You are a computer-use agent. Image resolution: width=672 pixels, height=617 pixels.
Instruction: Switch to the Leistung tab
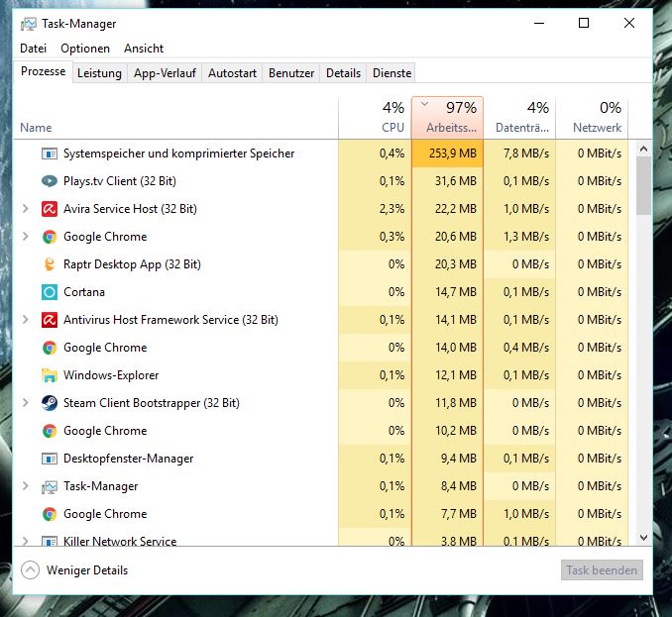click(99, 73)
